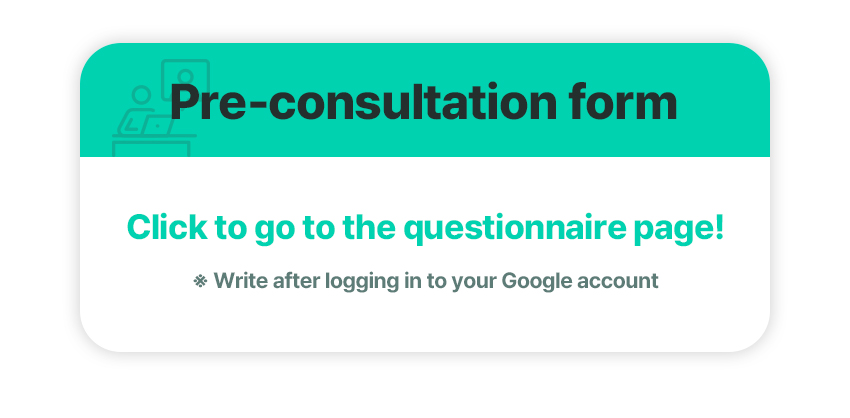The image size is (850, 418).
Task: Click the Google account login note
Action: pyautogui.click(x=426, y=281)
